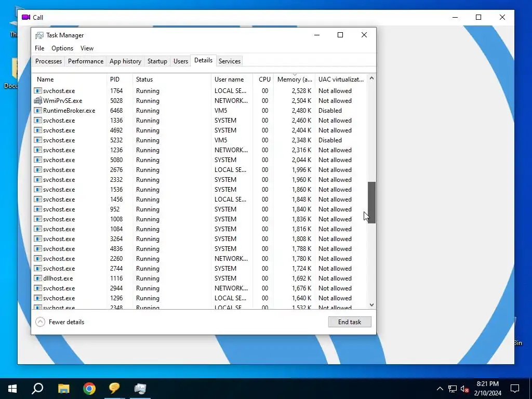Open taskbar Search

(x=37, y=389)
